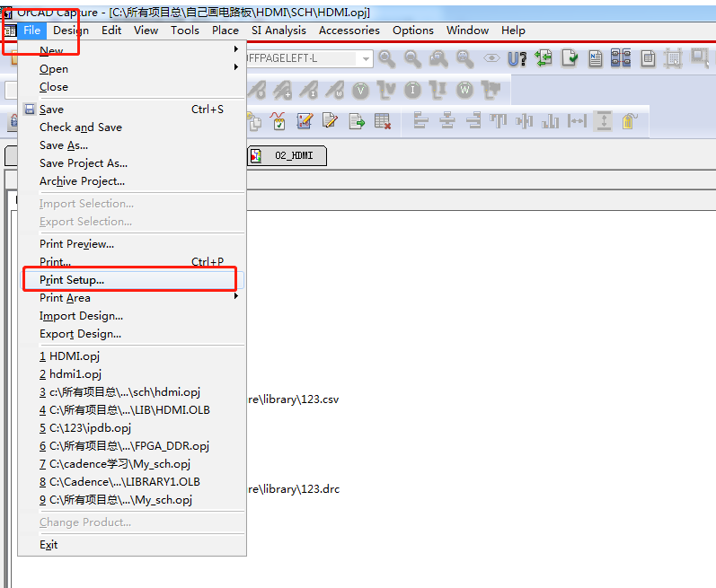Click the Back Annotate arrows icon
Screen dimensions: 716x588
pos(544,59)
